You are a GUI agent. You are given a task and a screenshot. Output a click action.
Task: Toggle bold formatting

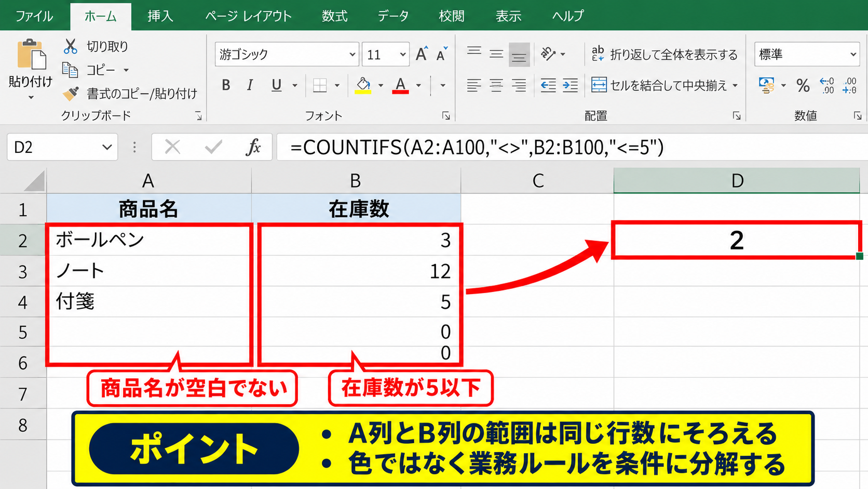(226, 85)
